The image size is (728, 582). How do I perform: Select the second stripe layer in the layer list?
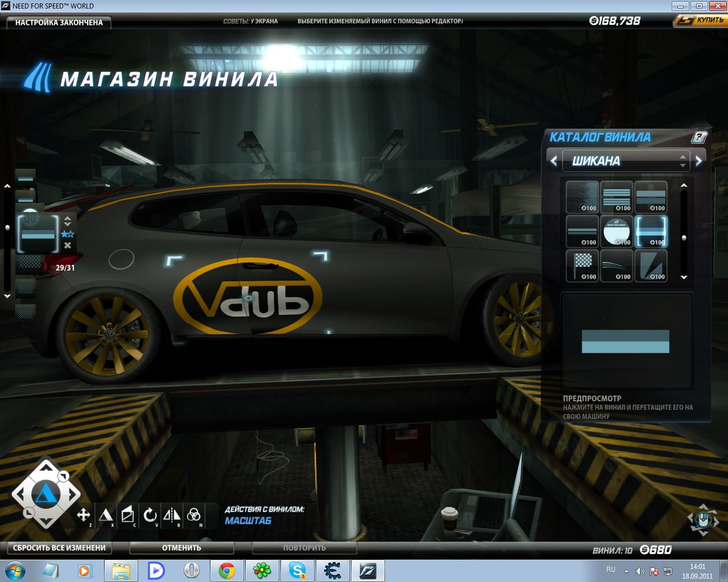click(x=26, y=196)
